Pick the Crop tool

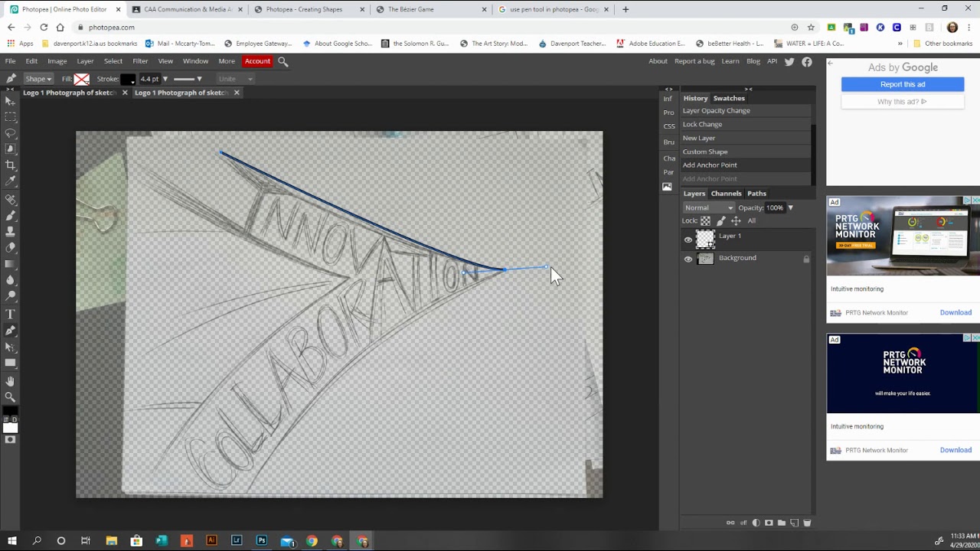click(10, 165)
